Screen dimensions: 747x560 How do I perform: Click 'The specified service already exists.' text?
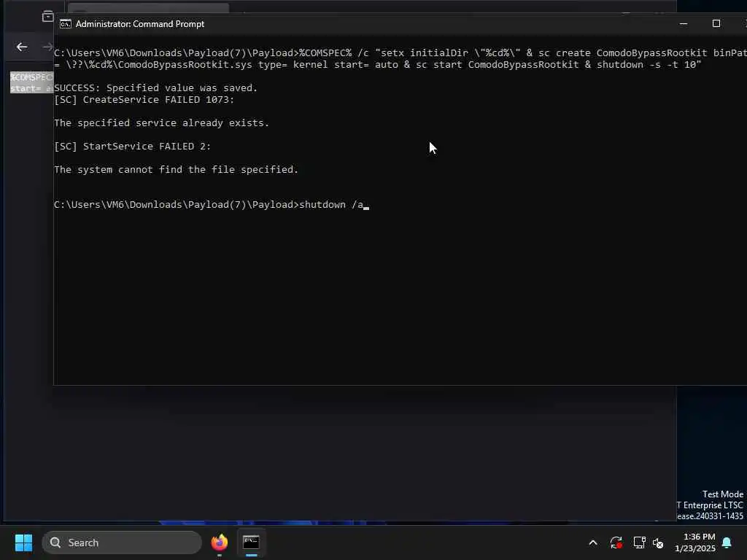click(x=161, y=122)
